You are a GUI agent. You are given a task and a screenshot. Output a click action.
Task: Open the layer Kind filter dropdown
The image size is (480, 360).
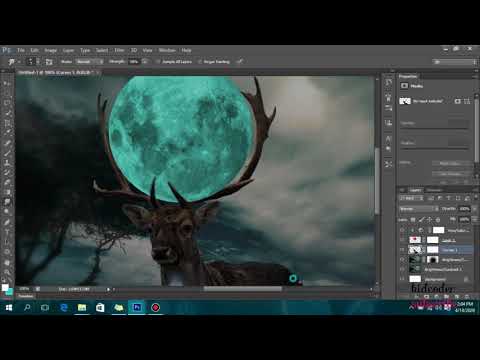[412, 199]
